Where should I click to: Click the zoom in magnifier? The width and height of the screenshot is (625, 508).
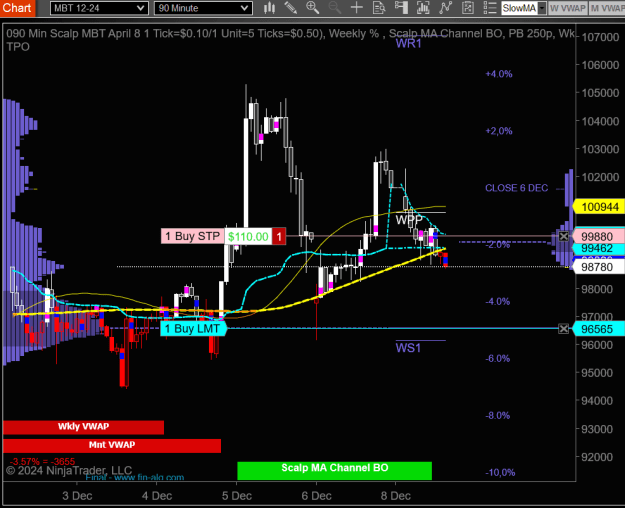(x=312, y=8)
